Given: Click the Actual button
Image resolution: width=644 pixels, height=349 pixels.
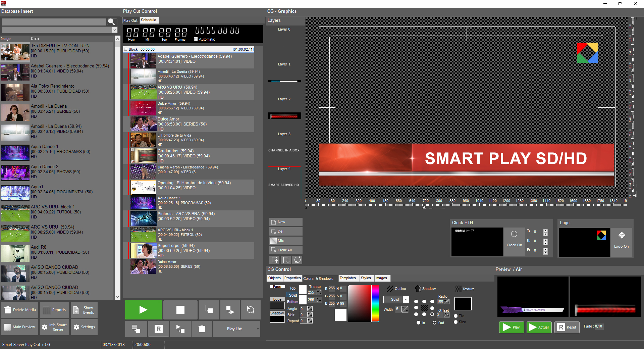Looking at the screenshot, I should (x=539, y=327).
